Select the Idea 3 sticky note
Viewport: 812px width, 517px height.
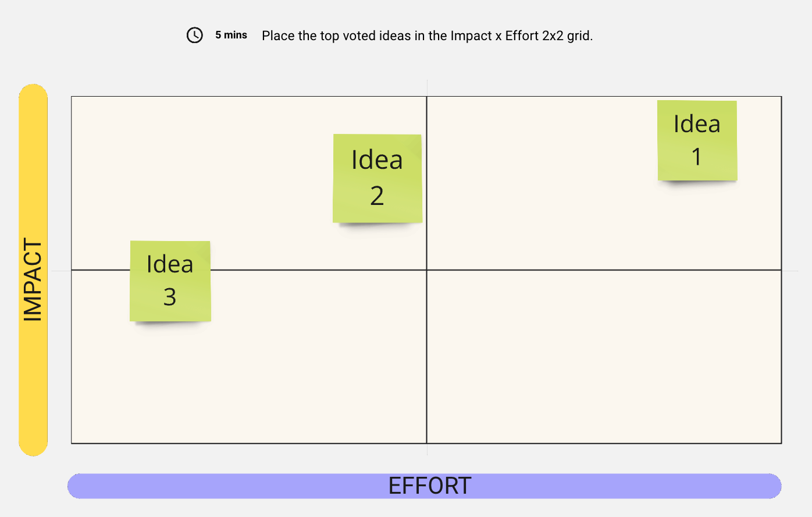[170, 281]
